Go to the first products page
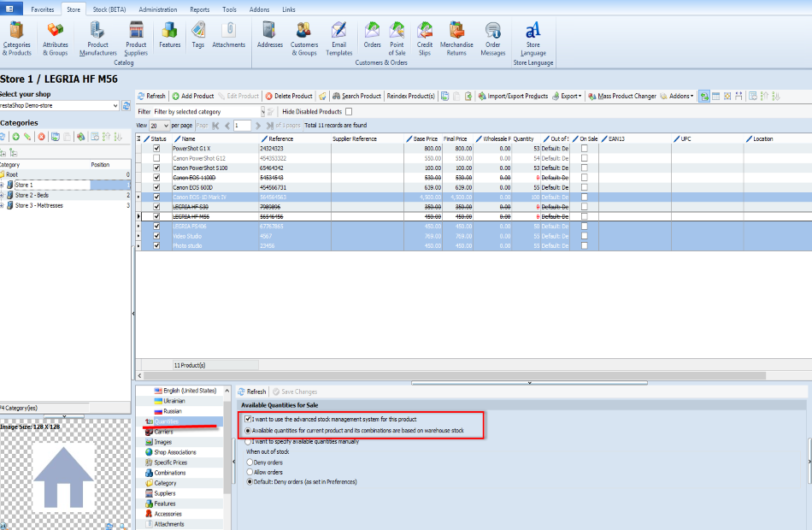The height and width of the screenshot is (530, 812). pos(215,126)
